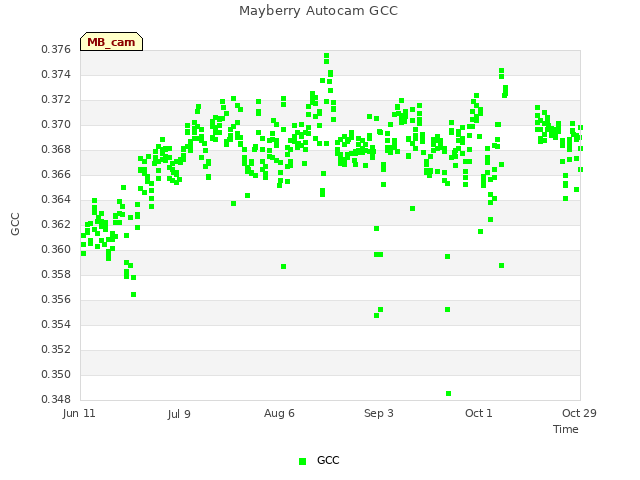Click the Aug 6 x-axis label
Viewport: 640px width, 480px height.
tap(279, 413)
